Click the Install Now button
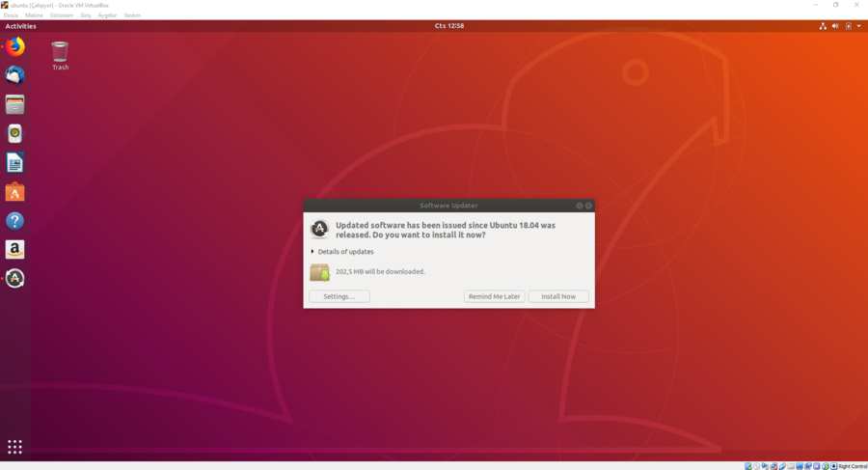This screenshot has width=868, height=470. [558, 296]
